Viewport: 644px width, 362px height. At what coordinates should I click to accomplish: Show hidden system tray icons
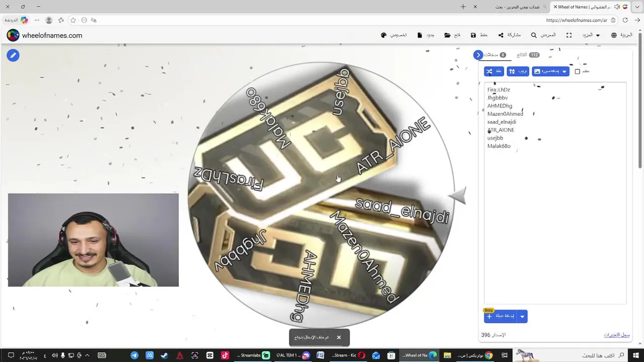[x=87, y=355]
